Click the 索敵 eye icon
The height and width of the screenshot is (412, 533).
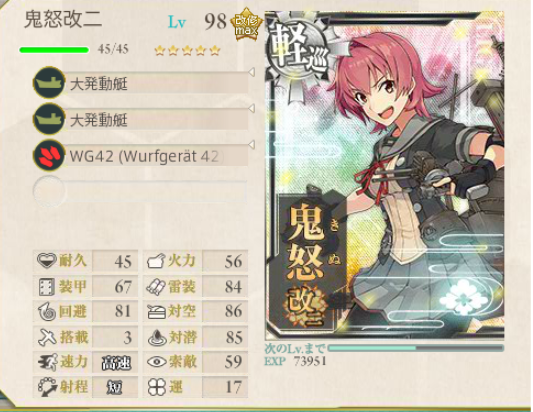pyautogui.click(x=156, y=362)
